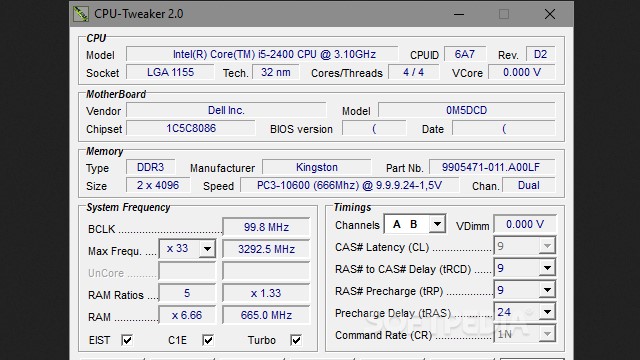This screenshot has height=360, width=640.
Task: Click the BCLK value 99.8 MHz
Action: 266,227
